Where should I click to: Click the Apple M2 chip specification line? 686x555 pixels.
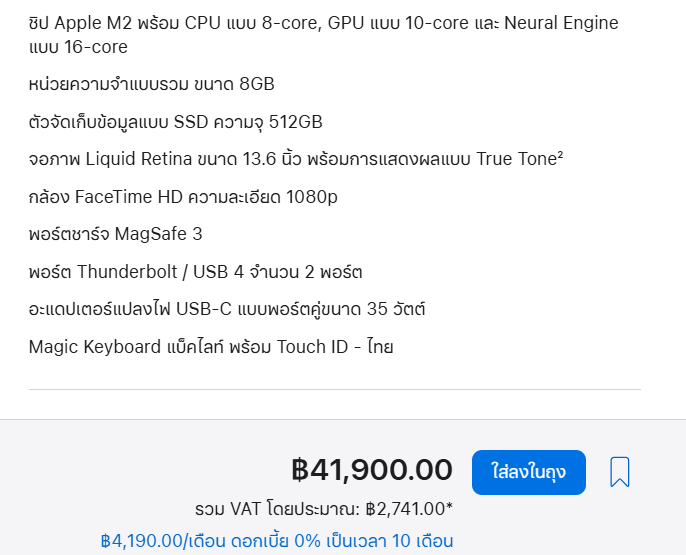323,35
